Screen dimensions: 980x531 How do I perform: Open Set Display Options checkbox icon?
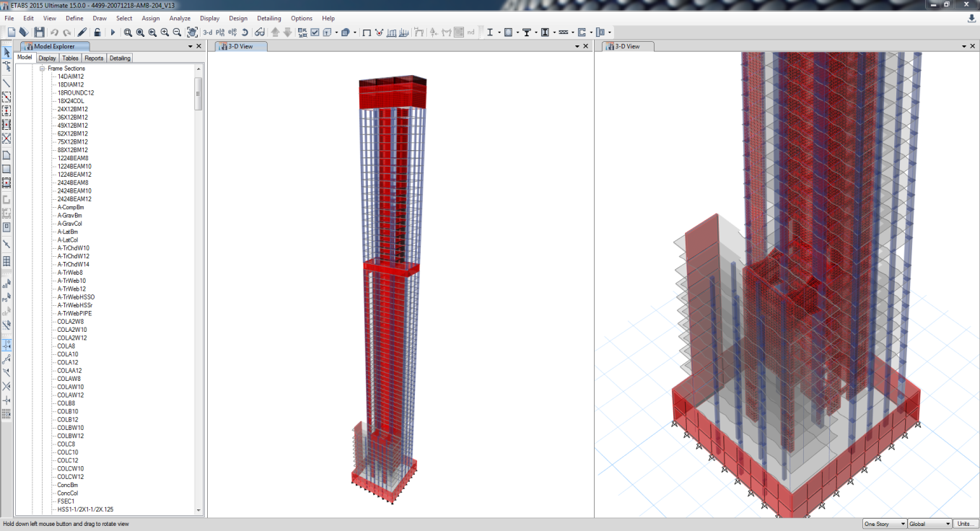(315, 32)
